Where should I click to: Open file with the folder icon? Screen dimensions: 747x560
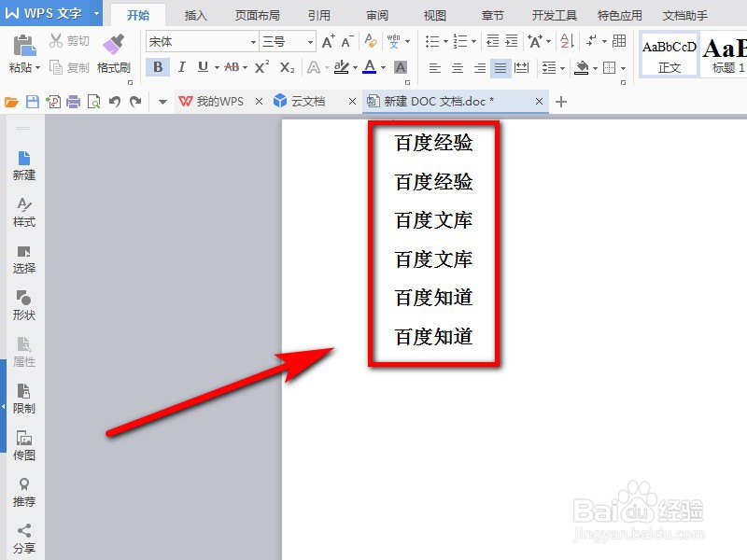point(11,102)
